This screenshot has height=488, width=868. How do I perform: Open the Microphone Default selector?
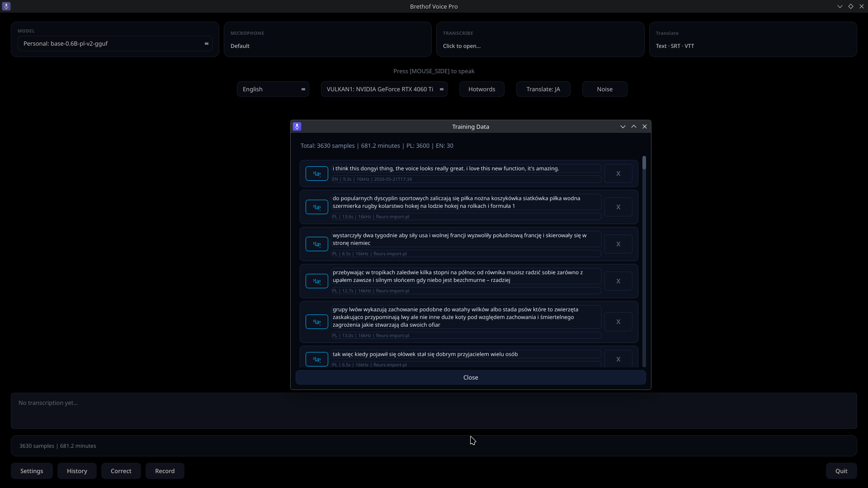pyautogui.click(x=328, y=39)
